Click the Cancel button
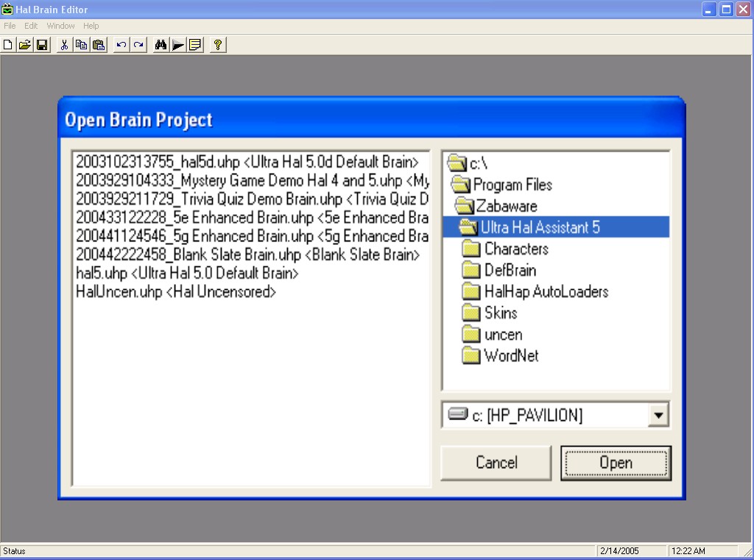Viewport: 754px width, 560px height. [496, 462]
